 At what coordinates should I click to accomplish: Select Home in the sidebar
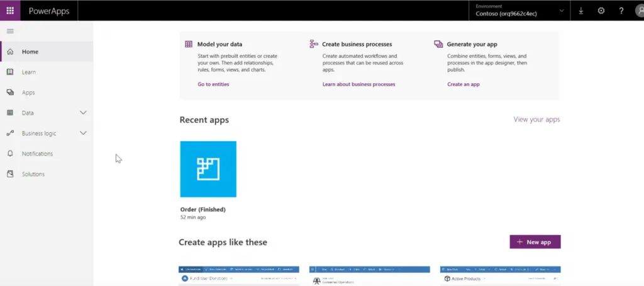click(47, 52)
